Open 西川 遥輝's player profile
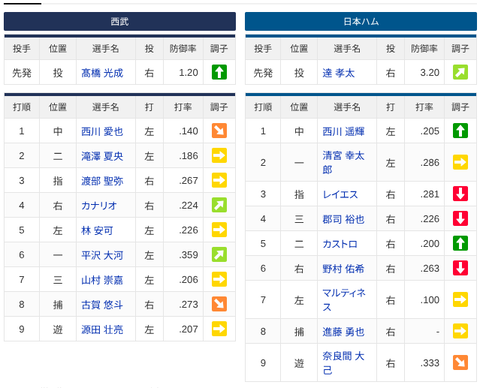Image resolution: width=480 pixels, height=388 pixels. click(x=343, y=131)
